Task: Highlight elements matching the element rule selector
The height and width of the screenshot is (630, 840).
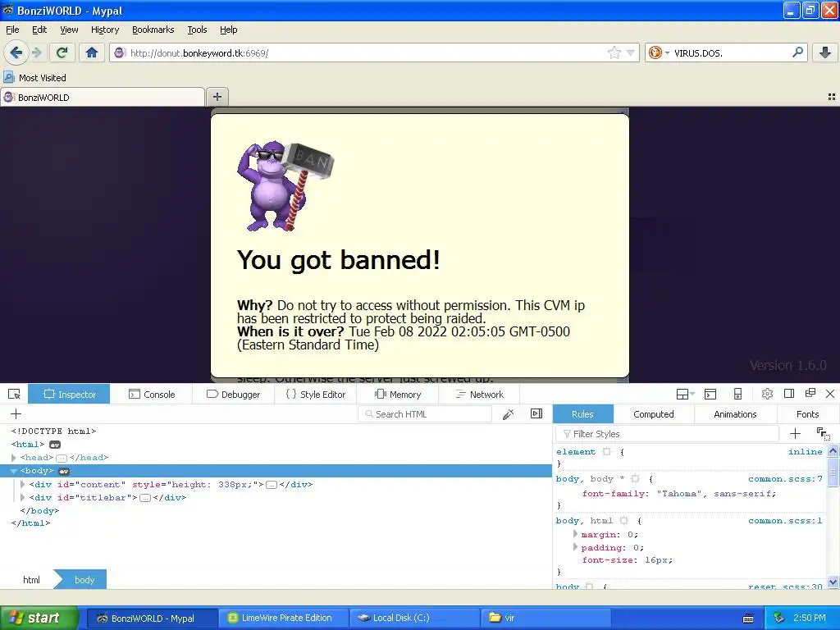Action: (606, 452)
